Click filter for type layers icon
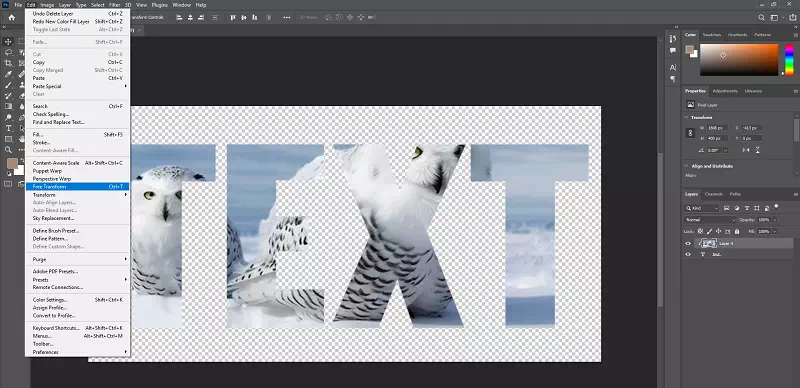800x388 pixels. 747,208
